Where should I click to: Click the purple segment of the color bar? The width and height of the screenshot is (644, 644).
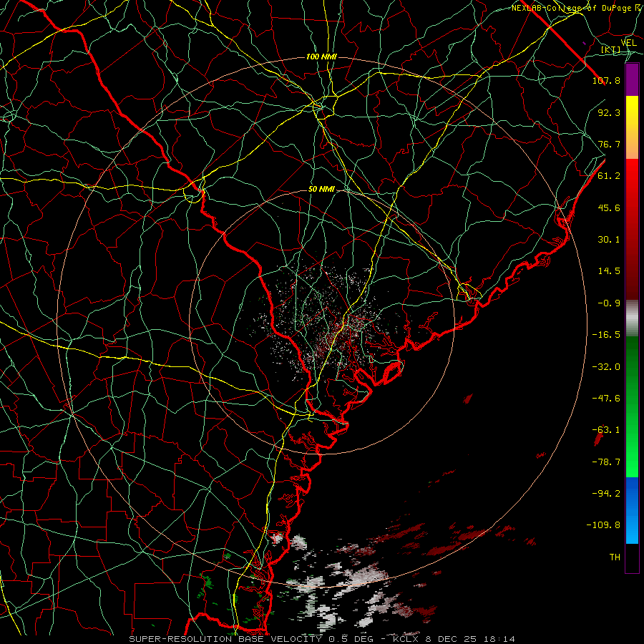tap(632, 79)
